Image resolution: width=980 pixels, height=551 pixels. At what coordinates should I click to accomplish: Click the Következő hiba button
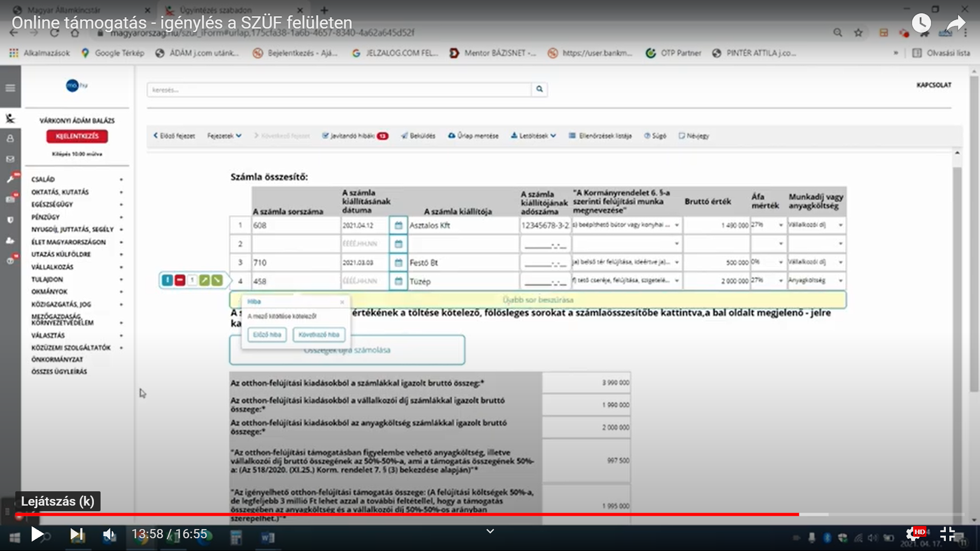tap(319, 335)
